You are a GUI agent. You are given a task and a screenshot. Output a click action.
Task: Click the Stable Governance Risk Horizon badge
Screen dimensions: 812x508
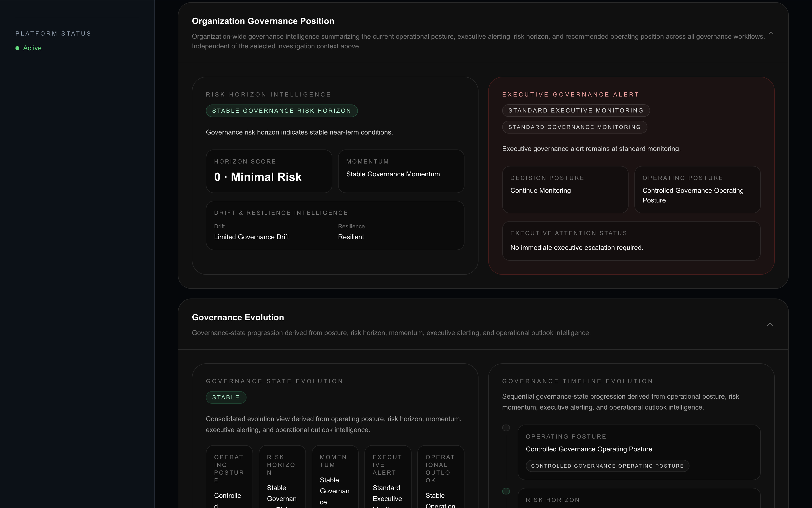pyautogui.click(x=282, y=111)
